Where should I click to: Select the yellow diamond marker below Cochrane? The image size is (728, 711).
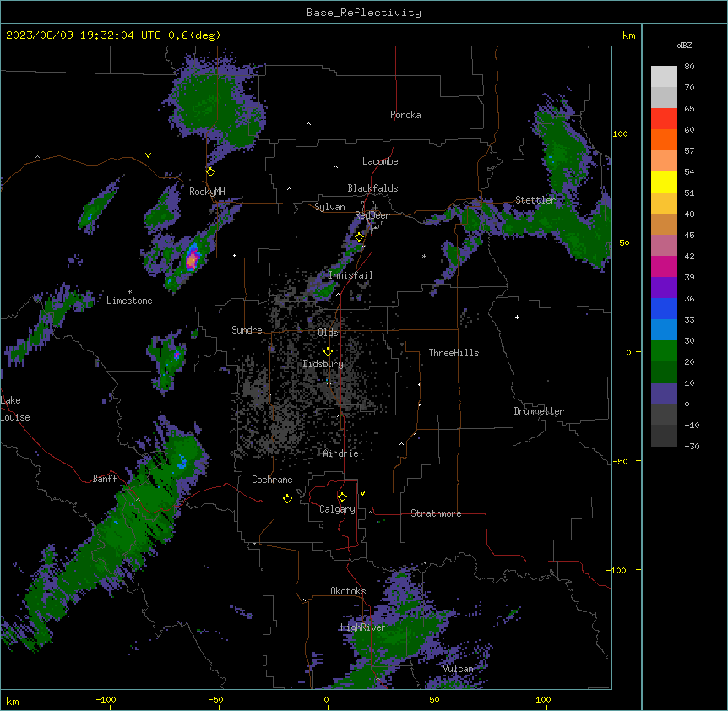click(x=287, y=498)
